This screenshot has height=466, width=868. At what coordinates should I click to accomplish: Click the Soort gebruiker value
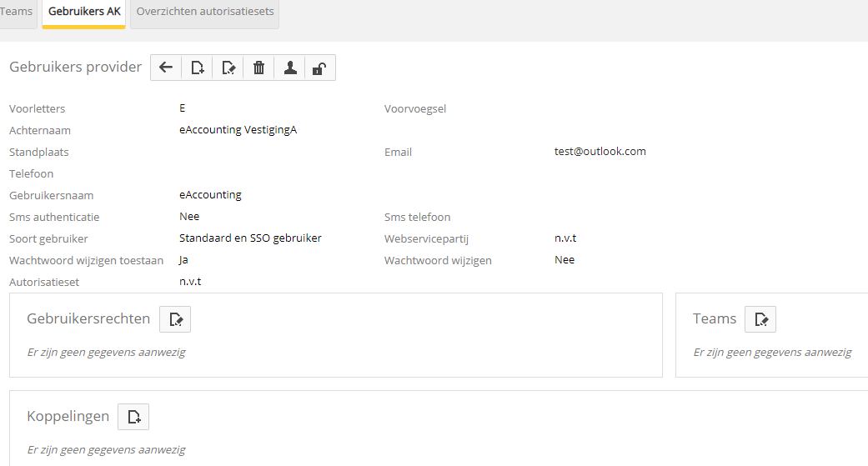(x=250, y=238)
